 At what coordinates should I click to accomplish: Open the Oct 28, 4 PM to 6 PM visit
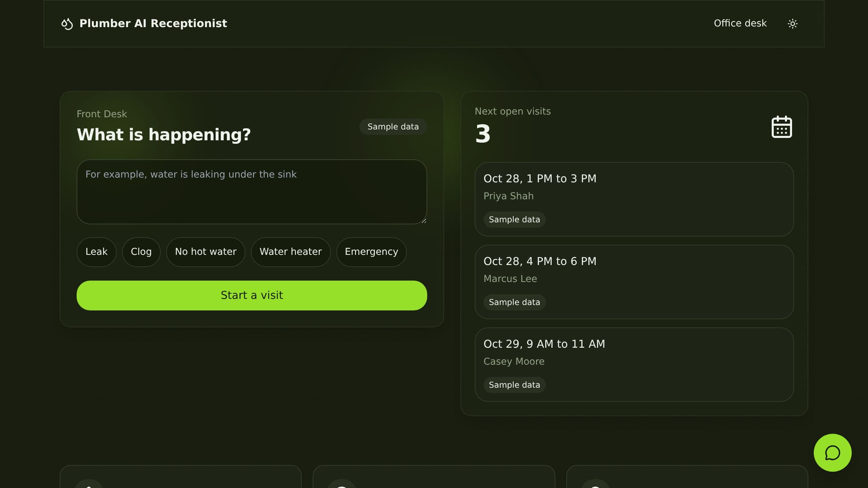point(634,282)
